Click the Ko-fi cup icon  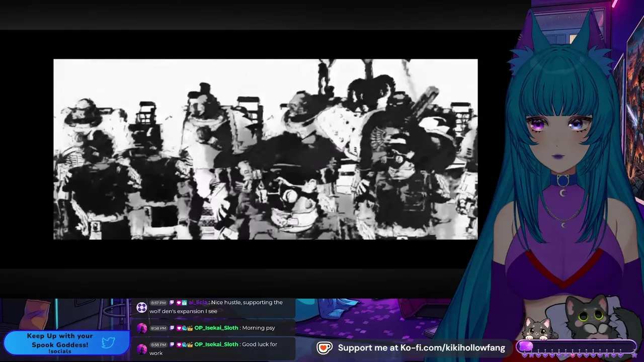tap(325, 348)
